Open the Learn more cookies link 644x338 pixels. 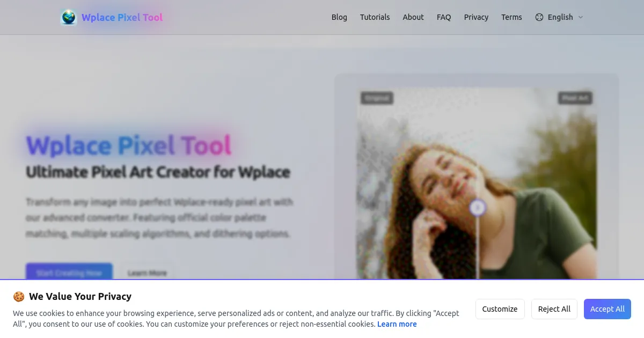point(397,324)
